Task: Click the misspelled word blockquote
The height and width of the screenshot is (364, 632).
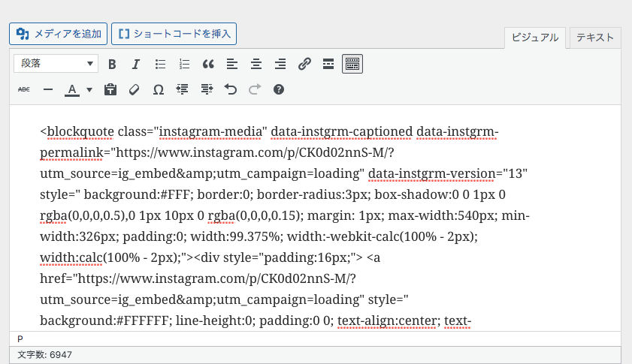Action: (x=80, y=131)
